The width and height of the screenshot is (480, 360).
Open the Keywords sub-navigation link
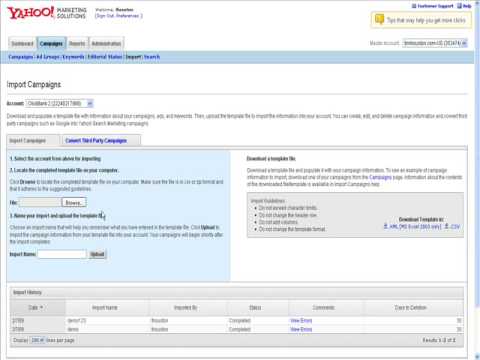pyautogui.click(x=73, y=57)
